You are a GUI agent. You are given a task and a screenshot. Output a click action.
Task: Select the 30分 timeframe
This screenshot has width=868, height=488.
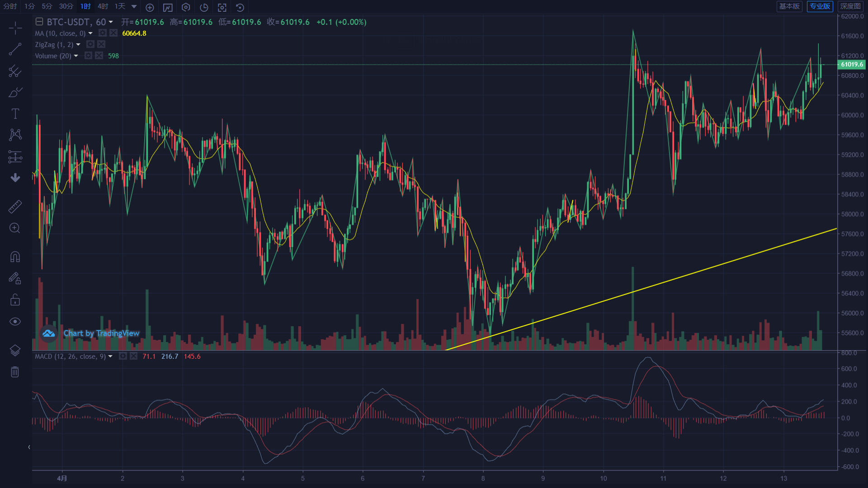[66, 6]
